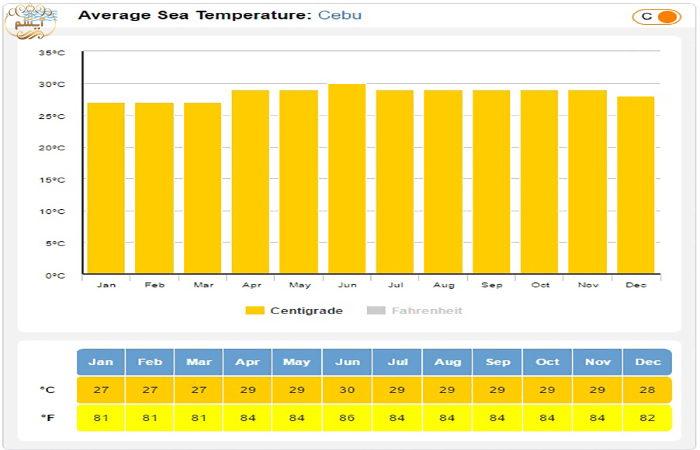700x450 pixels.
Task: Select the Dec column header in table
Action: tap(646, 362)
